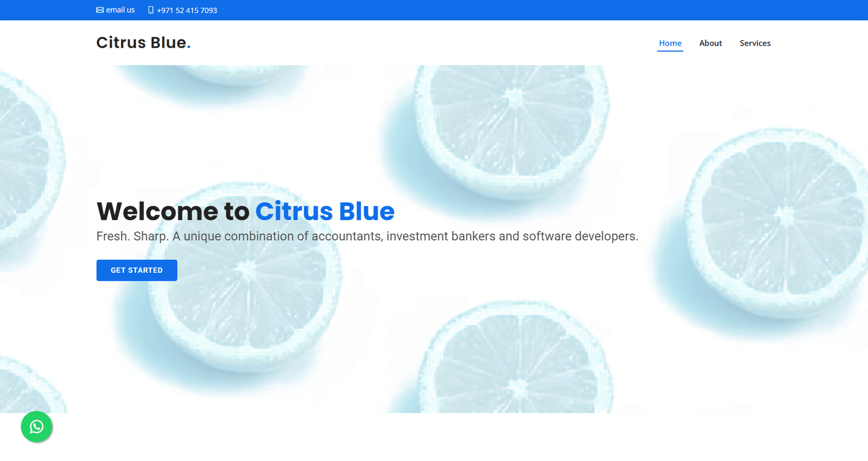
Task: Call the +971 52 415 7093 number
Action: [187, 10]
